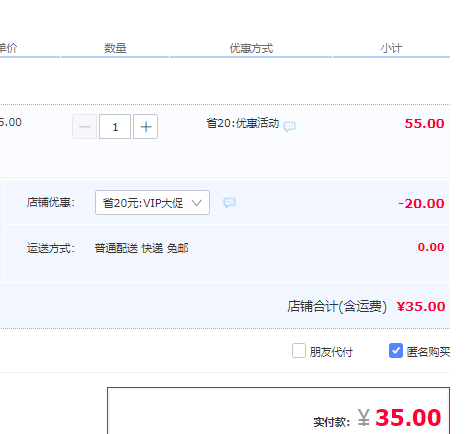Click the 省20:优惠活动 promotion text

tap(243, 123)
